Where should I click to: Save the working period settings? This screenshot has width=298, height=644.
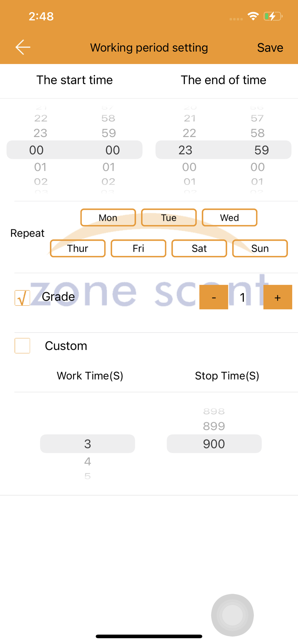pos(270,48)
